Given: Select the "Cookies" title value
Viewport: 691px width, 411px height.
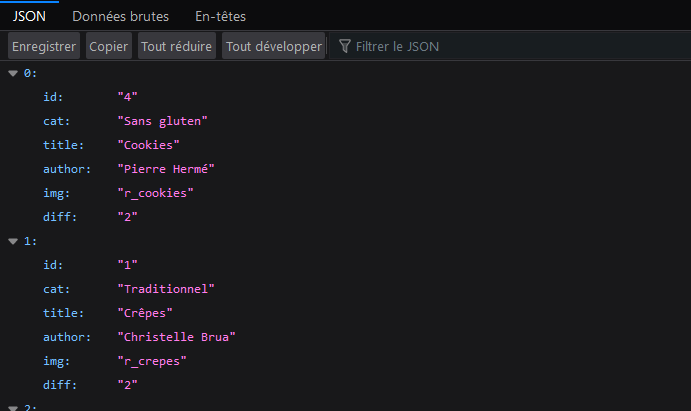Looking at the screenshot, I should (149, 145).
